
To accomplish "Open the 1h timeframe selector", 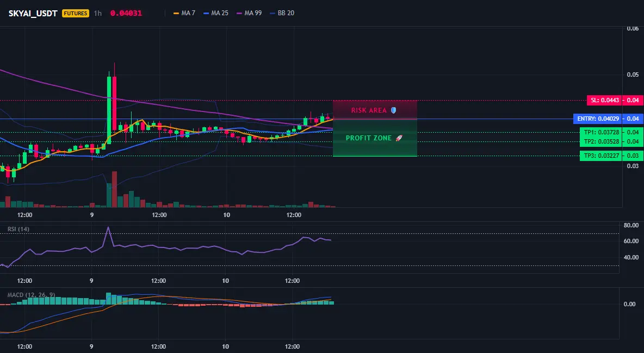I will [98, 13].
